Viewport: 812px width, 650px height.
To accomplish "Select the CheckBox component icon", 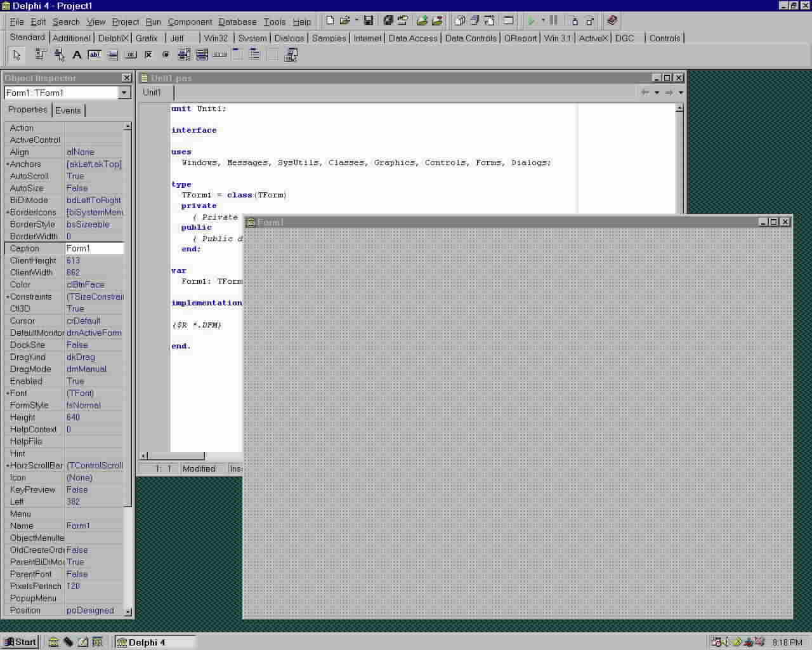I will pyautogui.click(x=148, y=55).
